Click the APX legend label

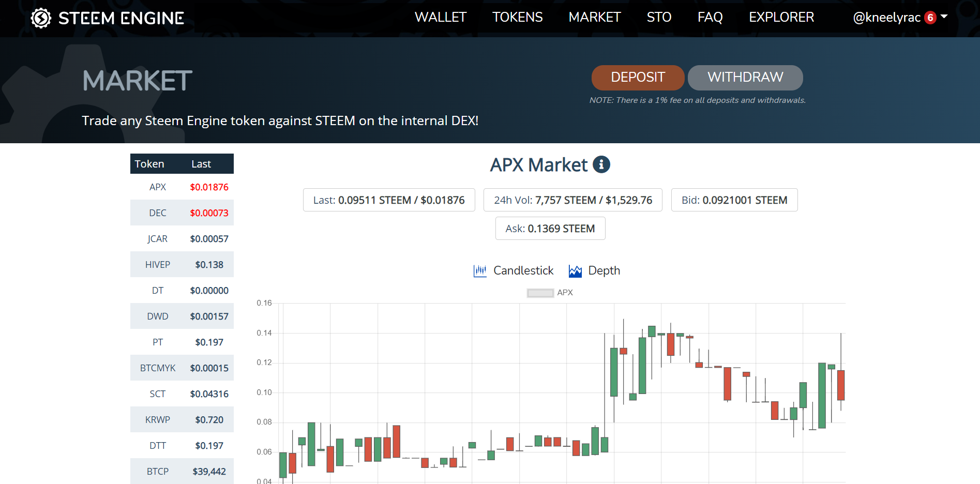point(565,293)
